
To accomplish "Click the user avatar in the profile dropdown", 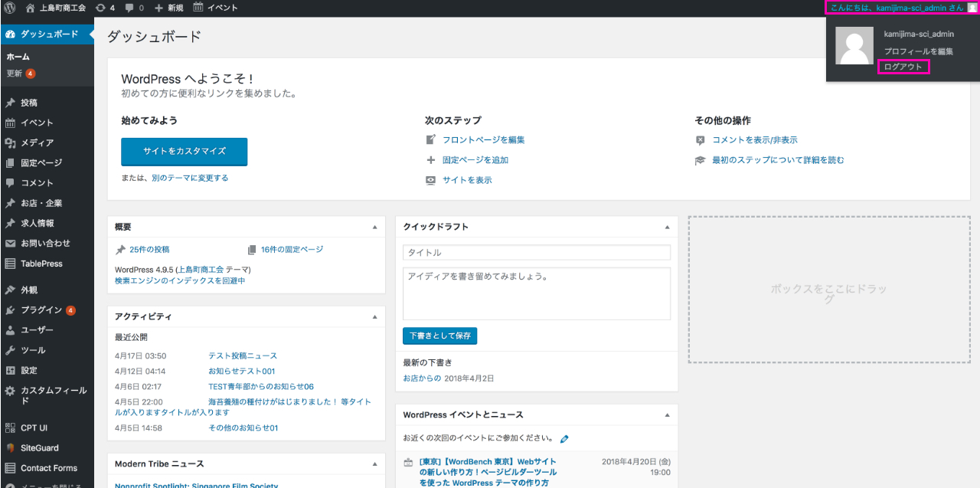I will coord(854,46).
